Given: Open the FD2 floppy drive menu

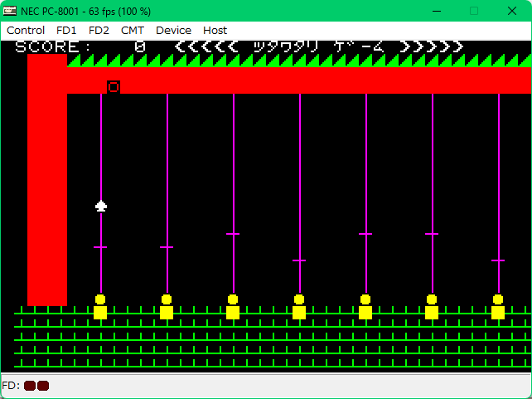Looking at the screenshot, I should click(99, 30).
